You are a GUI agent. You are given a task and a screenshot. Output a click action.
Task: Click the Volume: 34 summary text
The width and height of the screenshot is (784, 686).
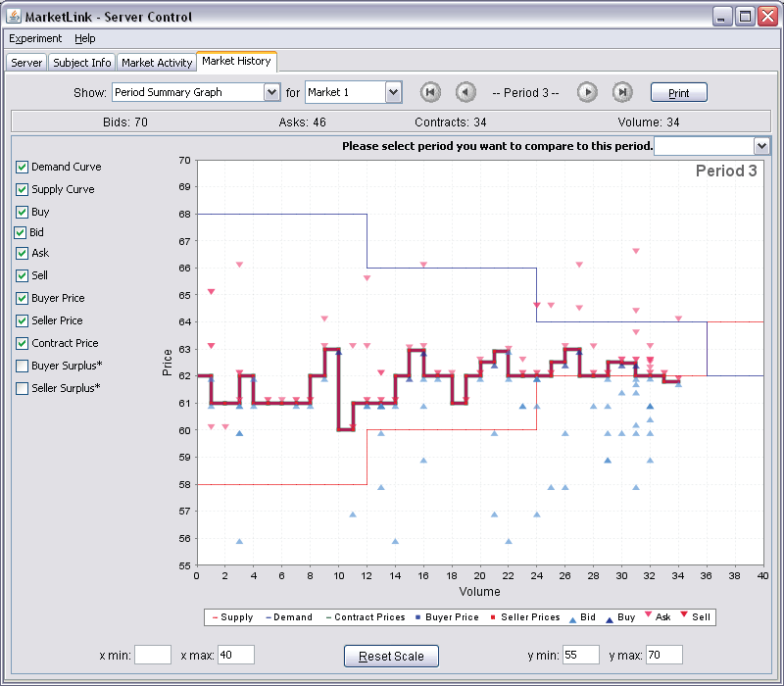tap(648, 122)
